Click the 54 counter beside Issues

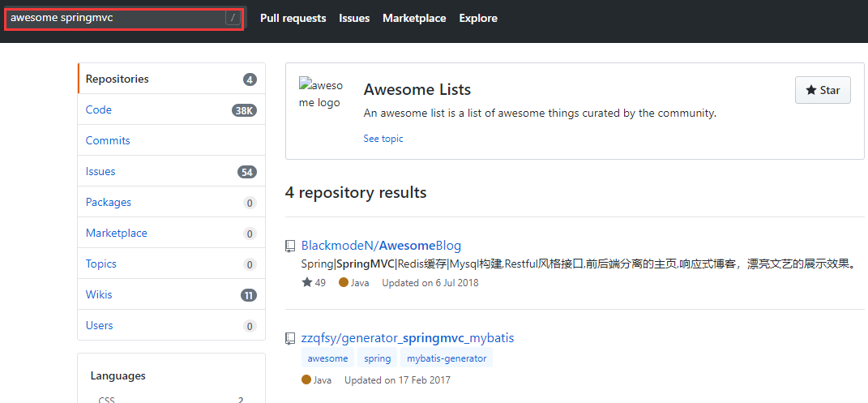(x=247, y=172)
